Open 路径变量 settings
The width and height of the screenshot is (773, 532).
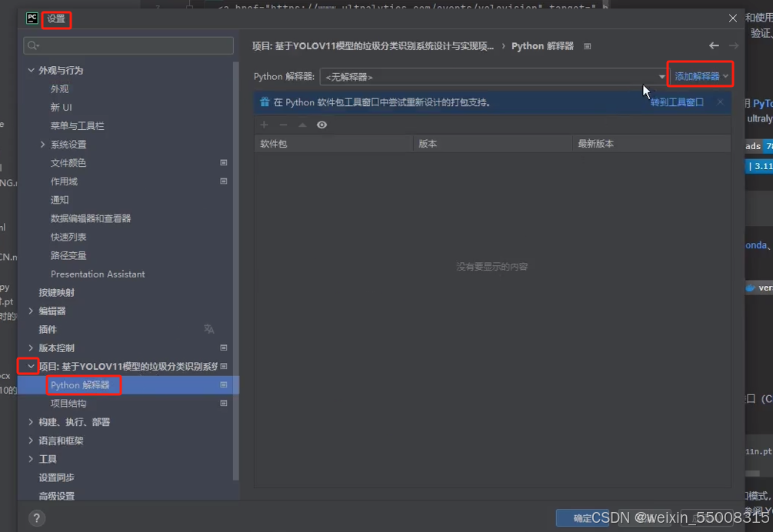[x=68, y=256]
